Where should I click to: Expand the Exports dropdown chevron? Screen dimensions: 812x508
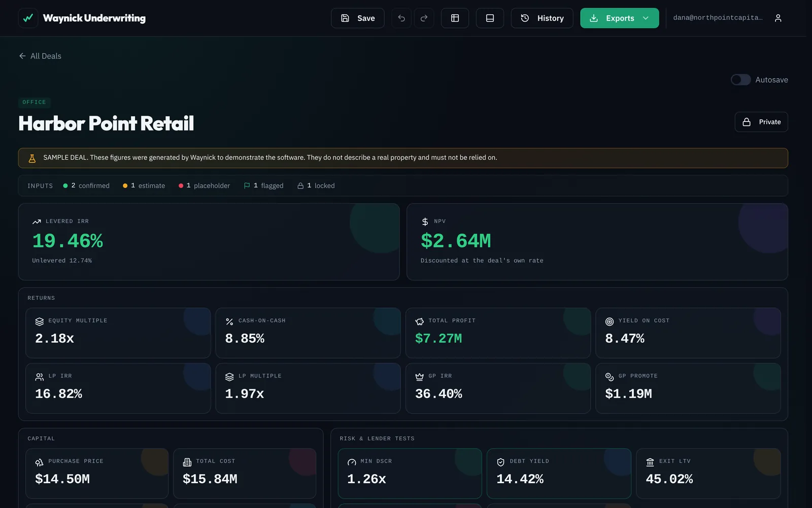pos(646,18)
